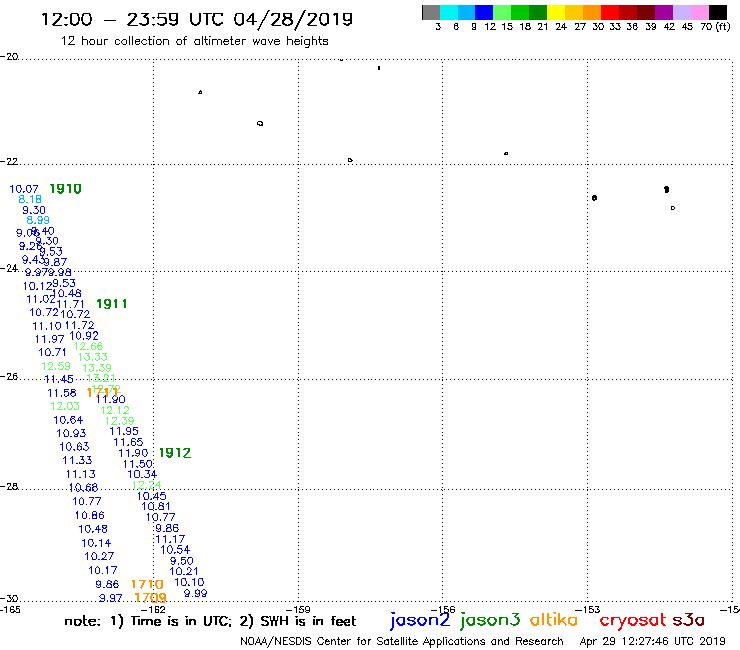This screenshot has height=650, width=740.
Task: Click the cyan legend swatch
Action: [449, 13]
